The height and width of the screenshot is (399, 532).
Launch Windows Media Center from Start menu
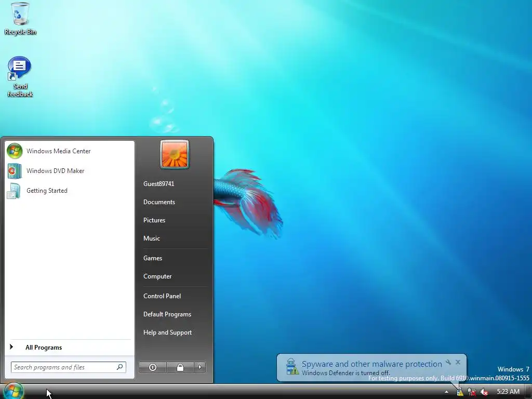(70, 151)
